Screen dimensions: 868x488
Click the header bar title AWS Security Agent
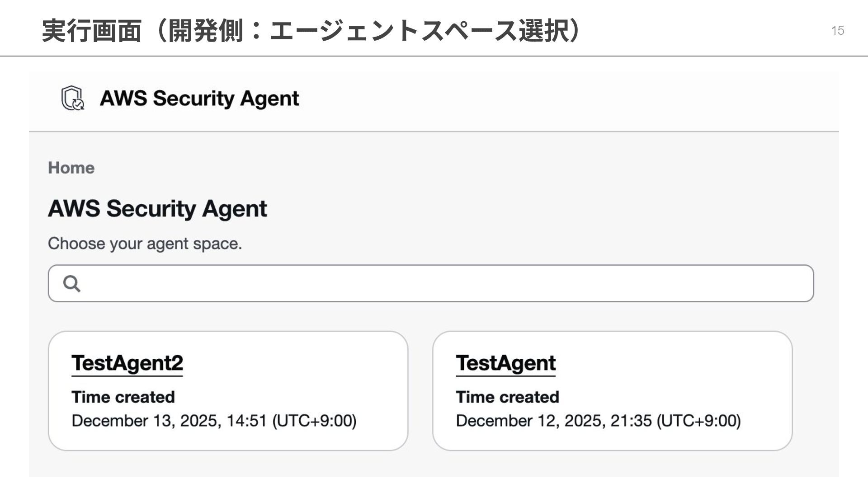[199, 99]
